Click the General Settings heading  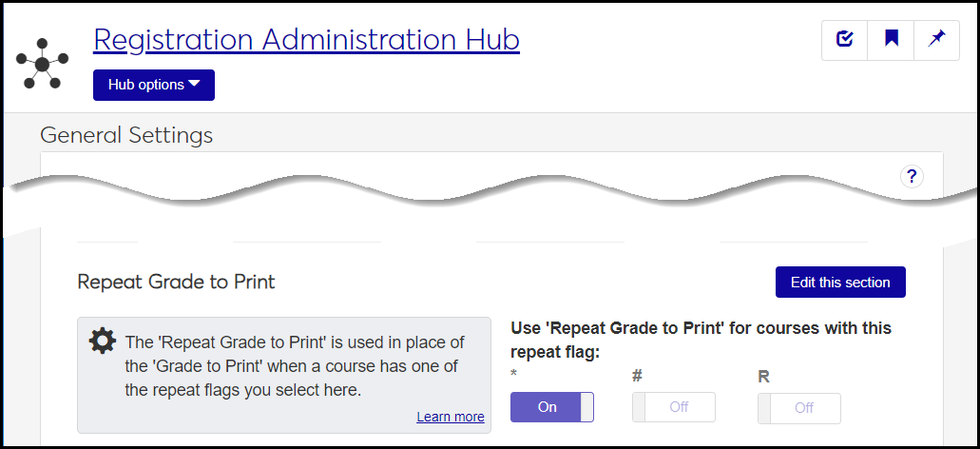[x=126, y=135]
